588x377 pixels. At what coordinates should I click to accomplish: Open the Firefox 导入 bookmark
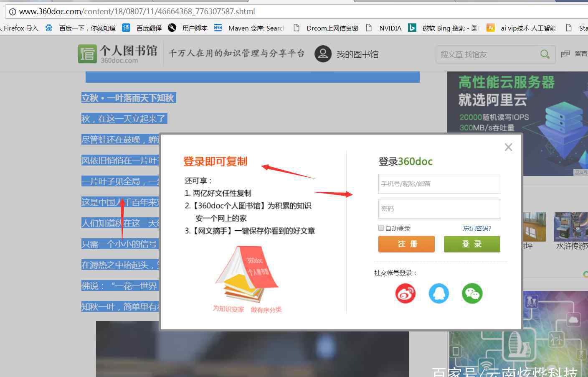pyautogui.click(x=20, y=28)
